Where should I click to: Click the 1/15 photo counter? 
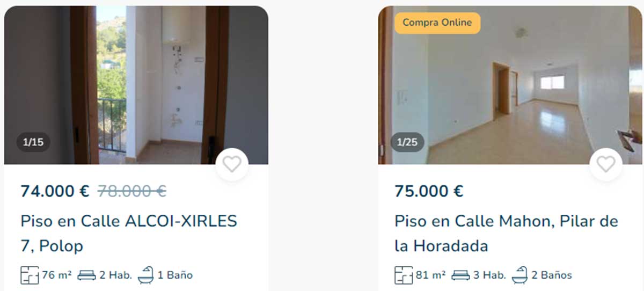pyautogui.click(x=33, y=142)
